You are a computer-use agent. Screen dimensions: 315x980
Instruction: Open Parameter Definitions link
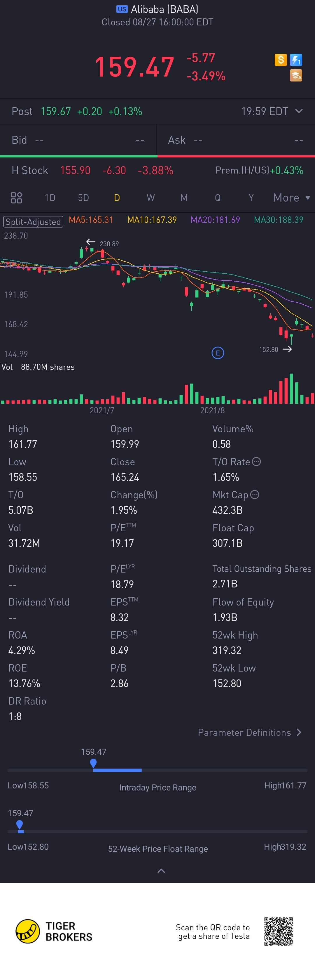[x=250, y=732]
